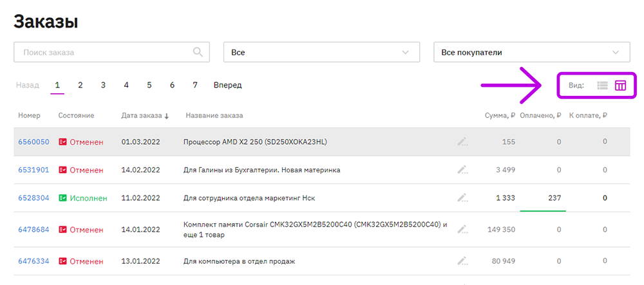The image size is (644, 285).
Task: Open order number 6476334
Action: [x=33, y=261]
